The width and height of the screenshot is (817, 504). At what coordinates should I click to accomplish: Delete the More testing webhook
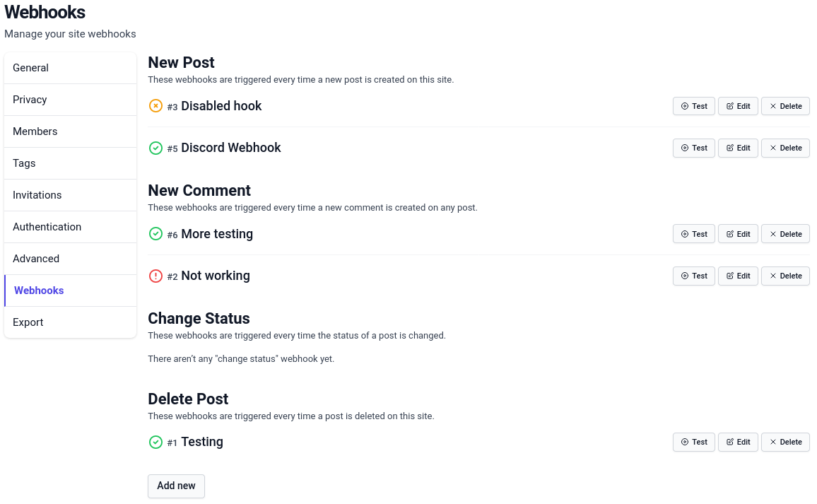785,234
